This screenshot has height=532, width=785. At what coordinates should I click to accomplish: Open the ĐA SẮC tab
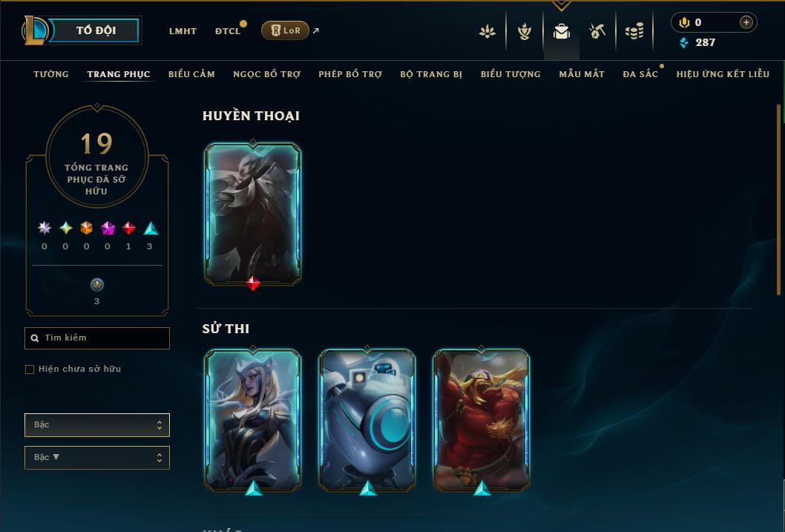click(x=640, y=74)
